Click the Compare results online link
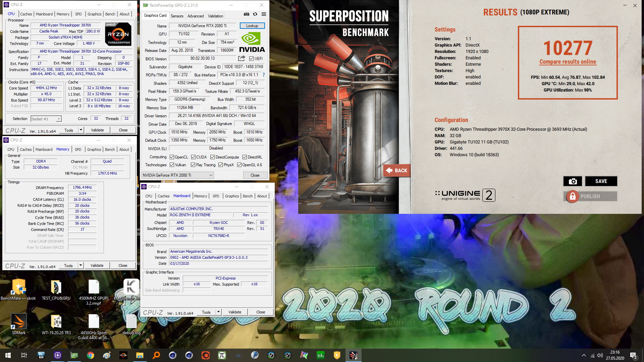The height and width of the screenshot is (362, 644). coord(568,62)
